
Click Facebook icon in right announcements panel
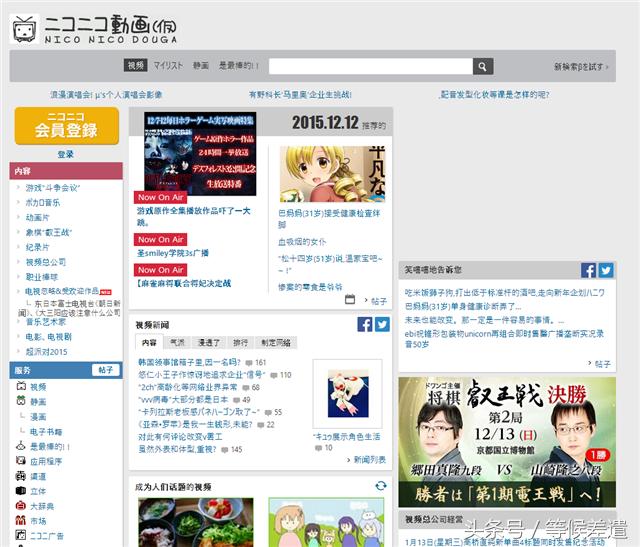[x=589, y=270]
